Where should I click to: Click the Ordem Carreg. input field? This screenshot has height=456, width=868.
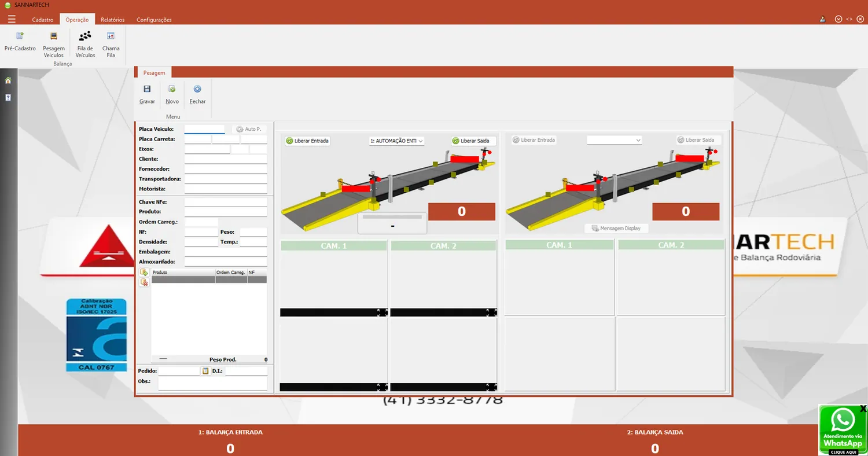[201, 222]
